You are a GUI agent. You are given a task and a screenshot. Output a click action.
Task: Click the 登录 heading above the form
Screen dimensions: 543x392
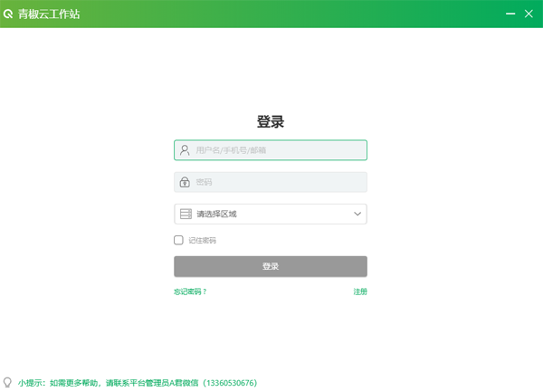[271, 121]
